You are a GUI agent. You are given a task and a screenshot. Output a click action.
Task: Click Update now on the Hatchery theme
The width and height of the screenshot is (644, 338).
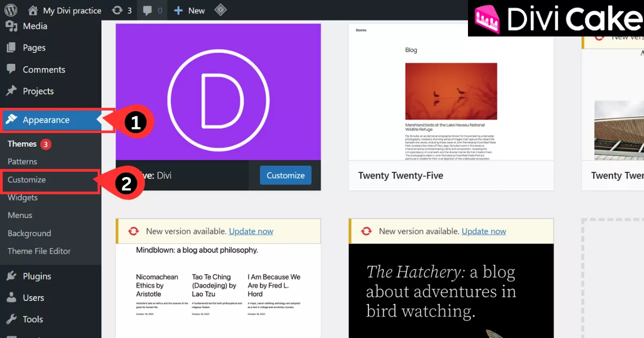[484, 231]
